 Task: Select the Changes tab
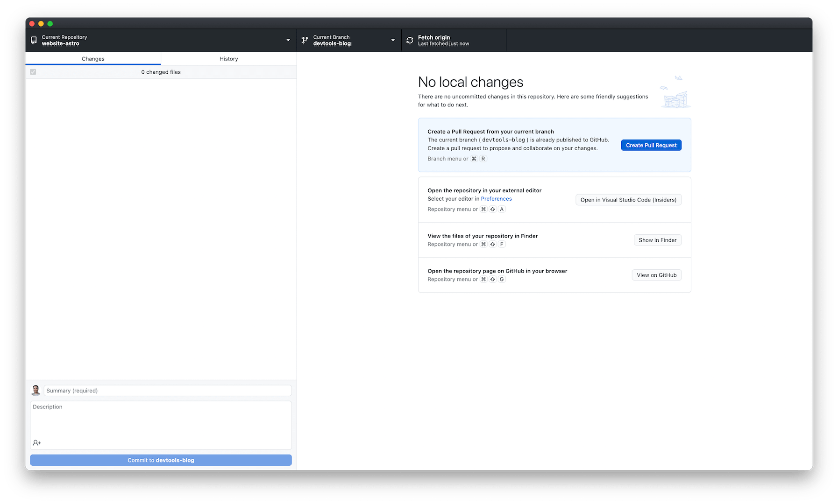coord(92,58)
